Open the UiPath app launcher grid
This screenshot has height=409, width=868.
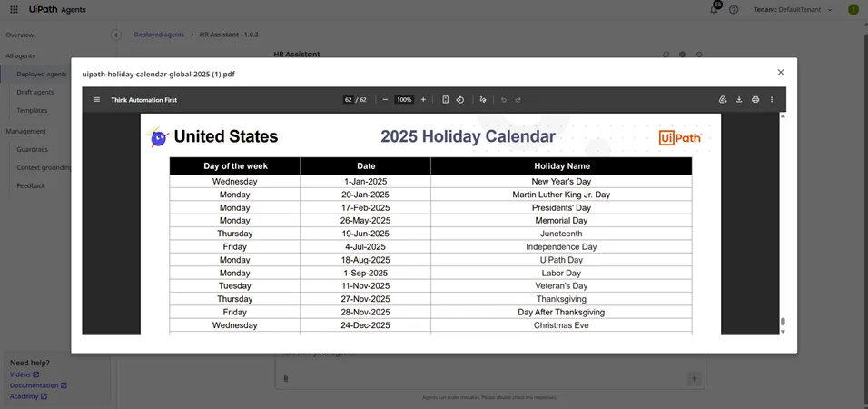14,10
